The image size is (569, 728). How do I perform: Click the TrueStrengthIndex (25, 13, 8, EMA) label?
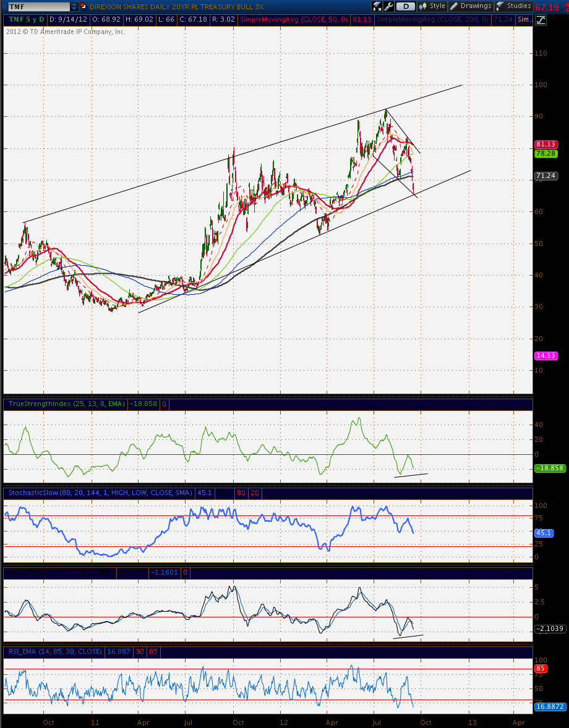[x=66, y=404]
